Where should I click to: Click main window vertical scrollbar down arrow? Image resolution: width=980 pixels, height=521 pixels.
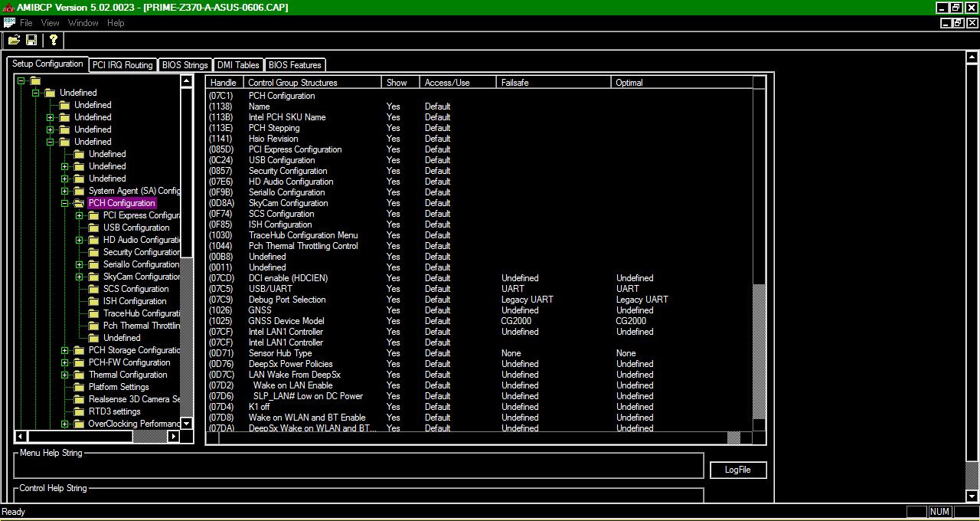click(972, 496)
